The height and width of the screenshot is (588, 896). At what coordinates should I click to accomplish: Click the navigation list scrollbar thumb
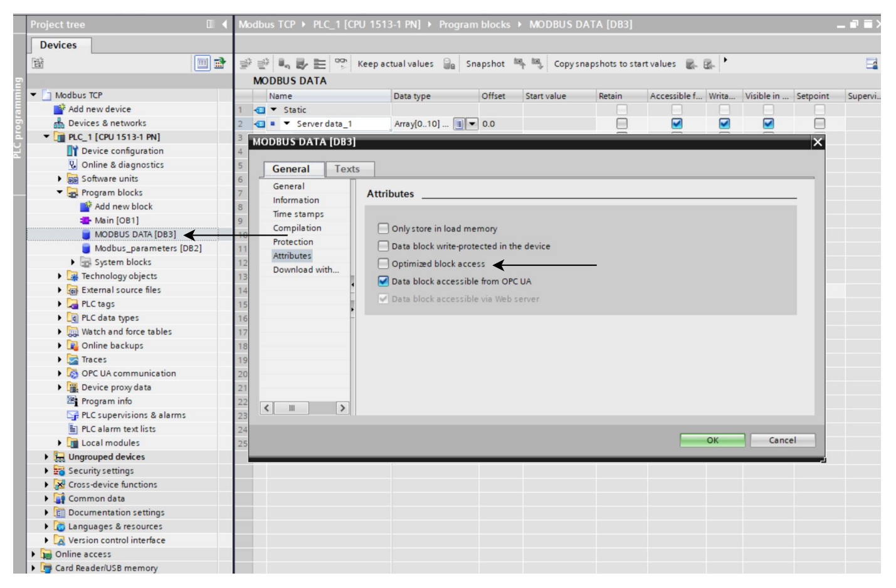[292, 408]
